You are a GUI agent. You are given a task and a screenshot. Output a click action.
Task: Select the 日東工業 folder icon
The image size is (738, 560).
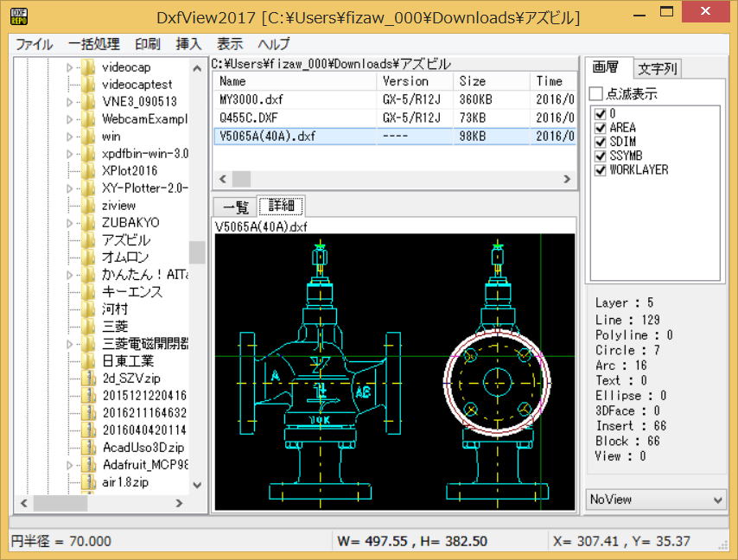(x=88, y=361)
